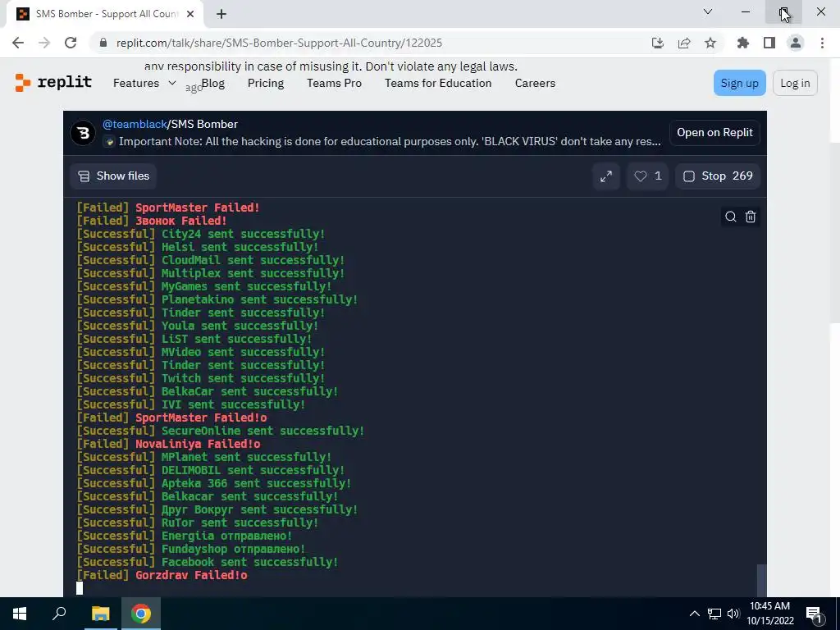The width and height of the screenshot is (840, 630).
Task: Reload the current page
Action: click(71, 43)
